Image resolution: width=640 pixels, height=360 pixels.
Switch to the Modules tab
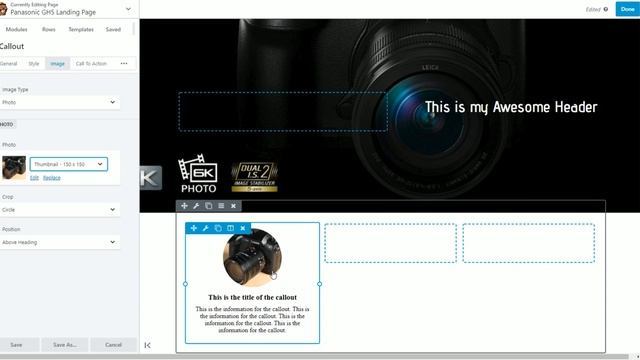pyautogui.click(x=16, y=29)
